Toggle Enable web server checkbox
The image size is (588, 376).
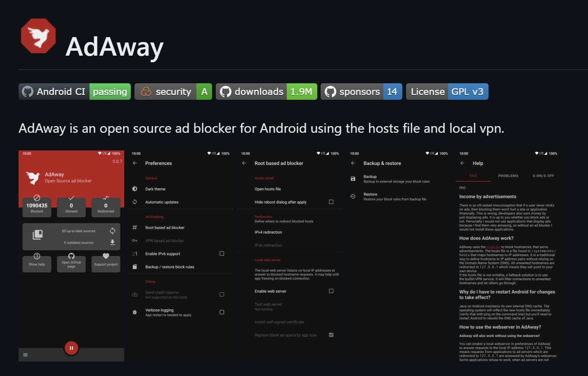pos(331,291)
